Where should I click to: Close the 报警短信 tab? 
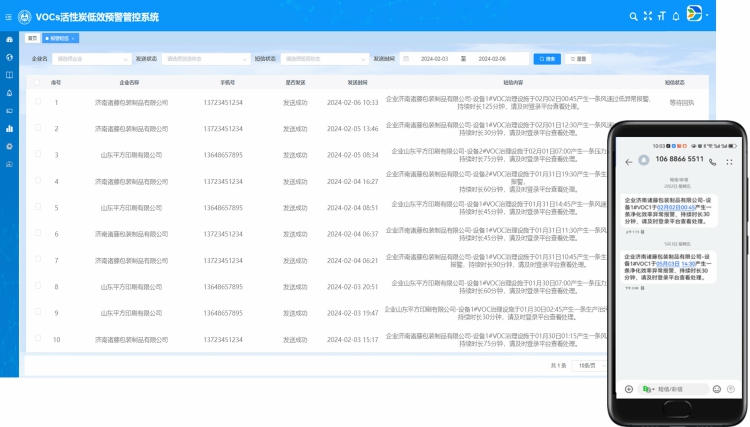[75, 38]
